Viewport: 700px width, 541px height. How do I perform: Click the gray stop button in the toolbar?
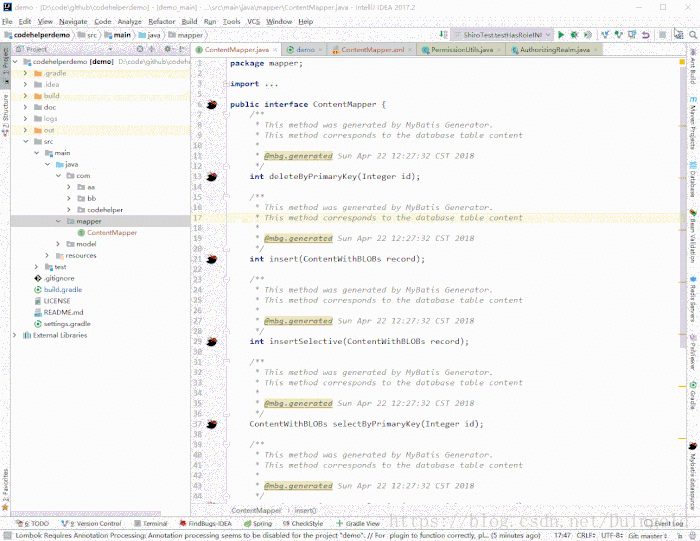662,35
